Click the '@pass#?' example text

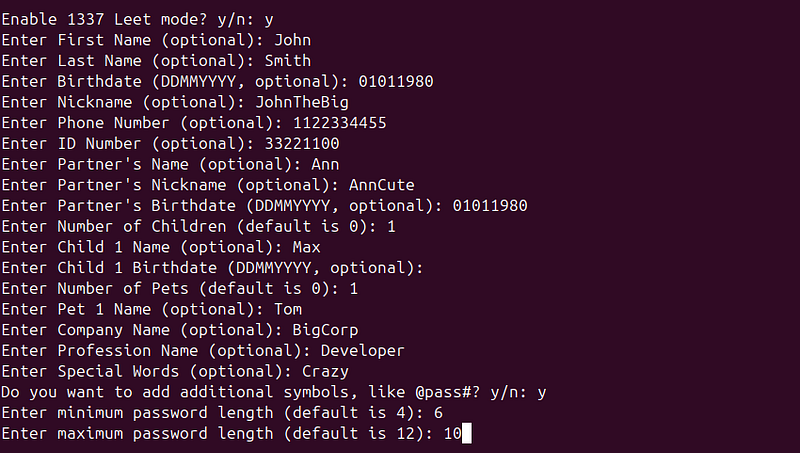coord(447,392)
